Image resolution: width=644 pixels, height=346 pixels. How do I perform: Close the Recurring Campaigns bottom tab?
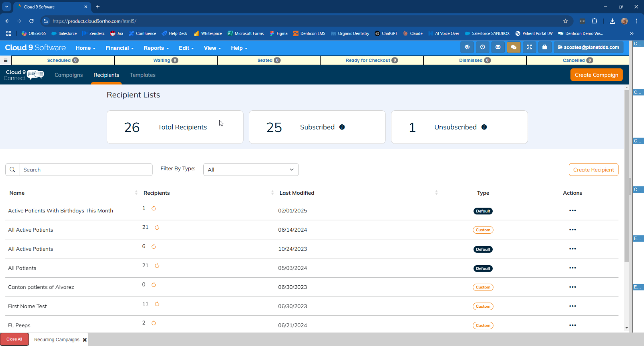(x=85, y=340)
